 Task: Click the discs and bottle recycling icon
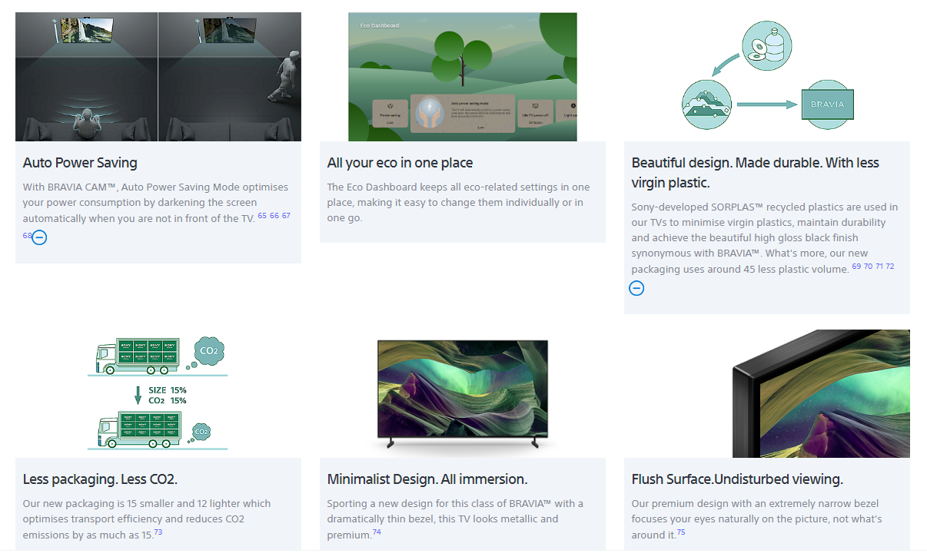click(x=766, y=47)
